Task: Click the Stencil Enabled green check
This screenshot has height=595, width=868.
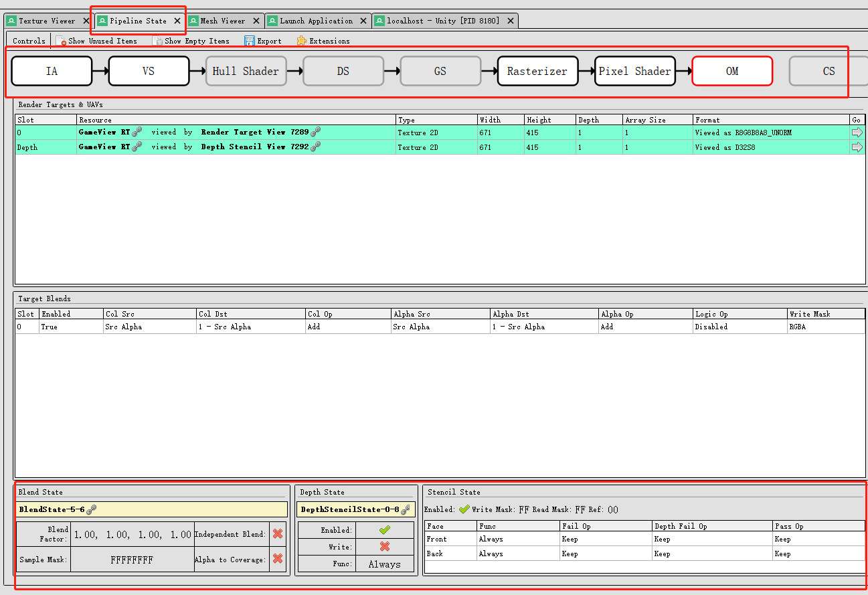Action: coord(464,509)
